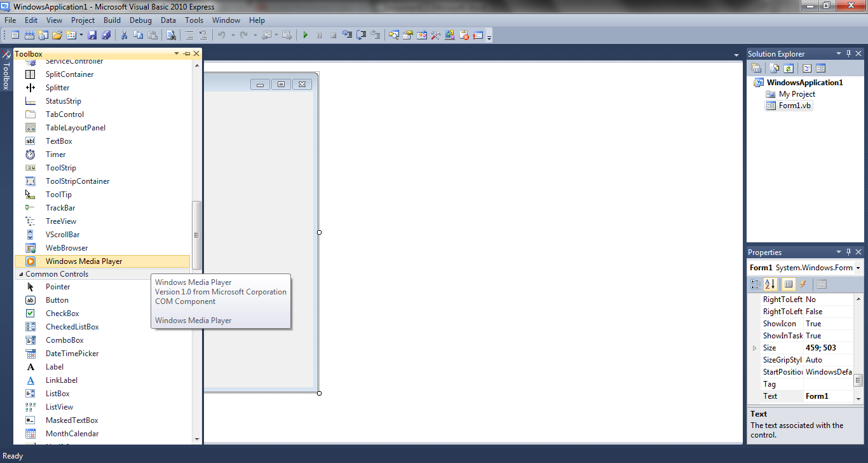868x463 pixels.
Task: Collapse the Common Controls toolbox group
Action: pos(20,274)
